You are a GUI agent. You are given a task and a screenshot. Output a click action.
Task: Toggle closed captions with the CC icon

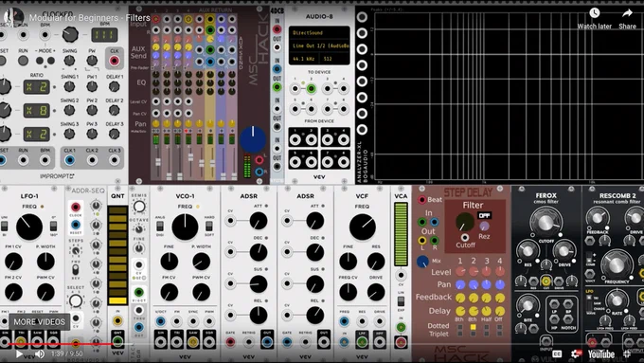pyautogui.click(x=557, y=354)
